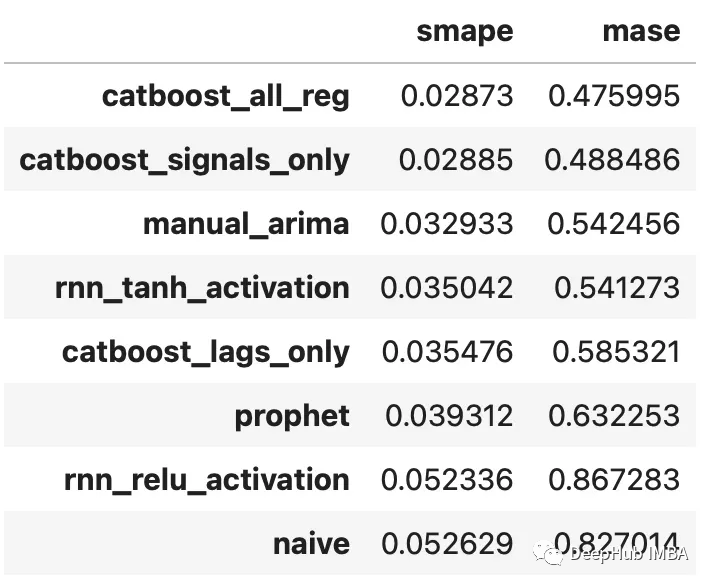Viewport: 710px width, 586px height.
Task: Click the rnn_relu_activation row label
Action: click(x=207, y=480)
